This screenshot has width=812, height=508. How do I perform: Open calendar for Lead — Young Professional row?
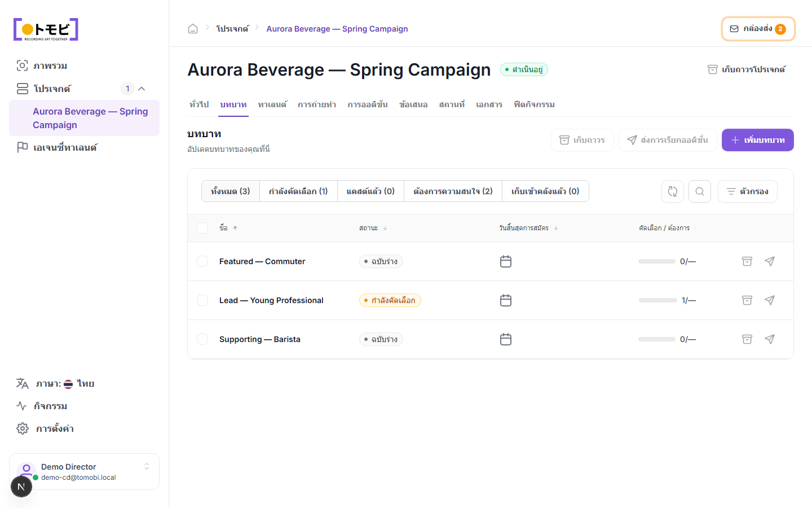point(506,300)
